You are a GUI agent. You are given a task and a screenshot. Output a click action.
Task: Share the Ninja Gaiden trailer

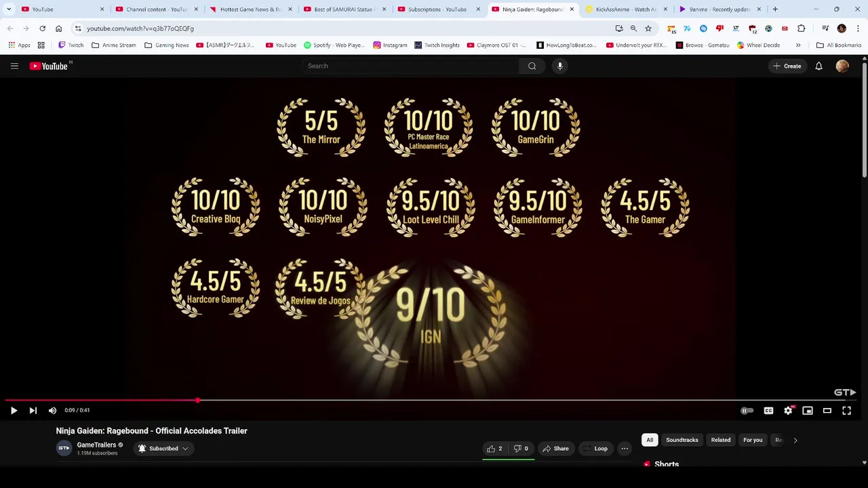tap(555, 448)
